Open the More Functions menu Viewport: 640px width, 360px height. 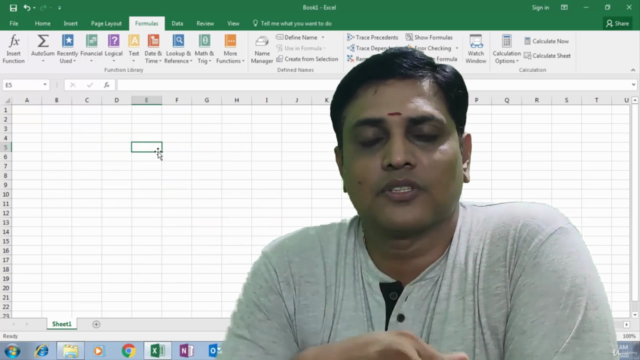click(230, 49)
